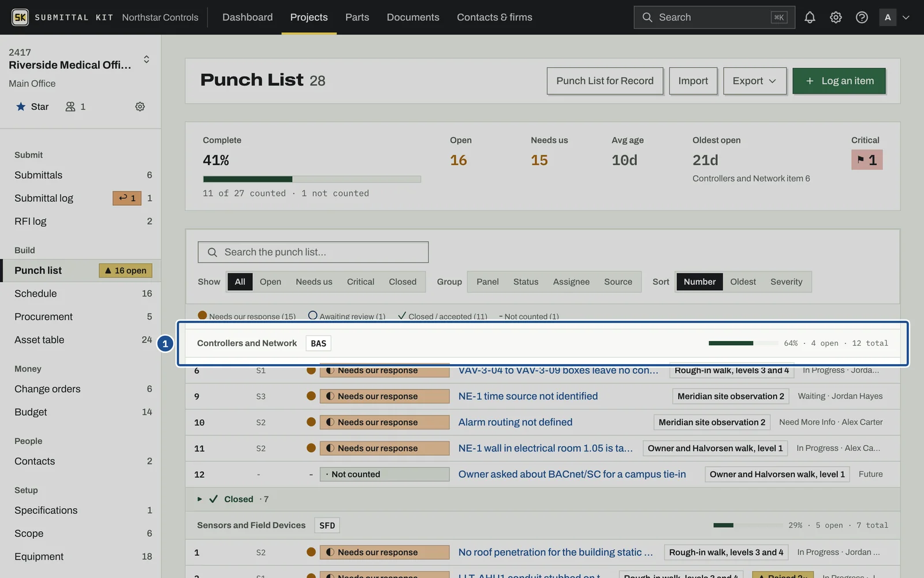This screenshot has height=578, width=924.
Task: Click Punch List for Record button
Action: pyautogui.click(x=605, y=81)
